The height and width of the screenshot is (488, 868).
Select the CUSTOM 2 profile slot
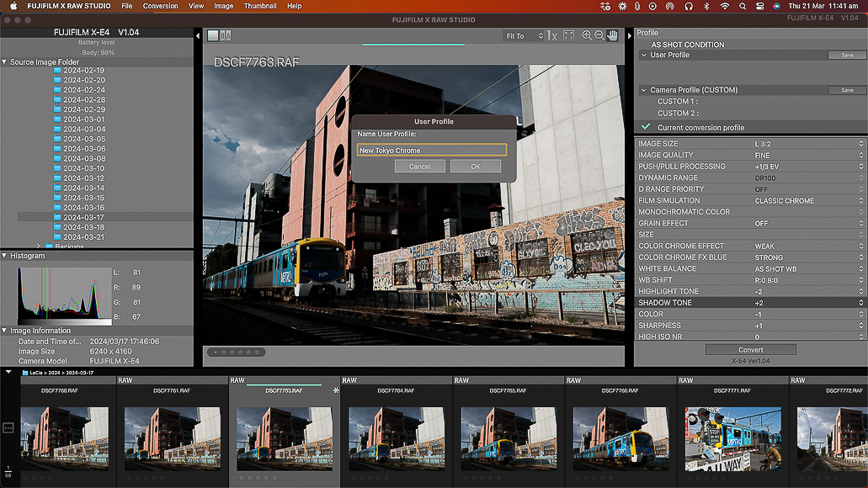click(678, 113)
